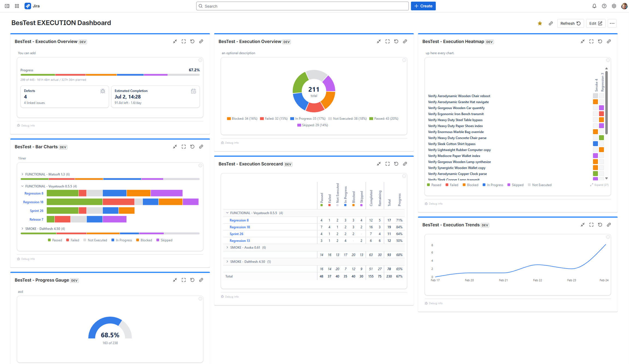
Task: Refresh the donut Execution Overview gadget
Action: (396, 41)
